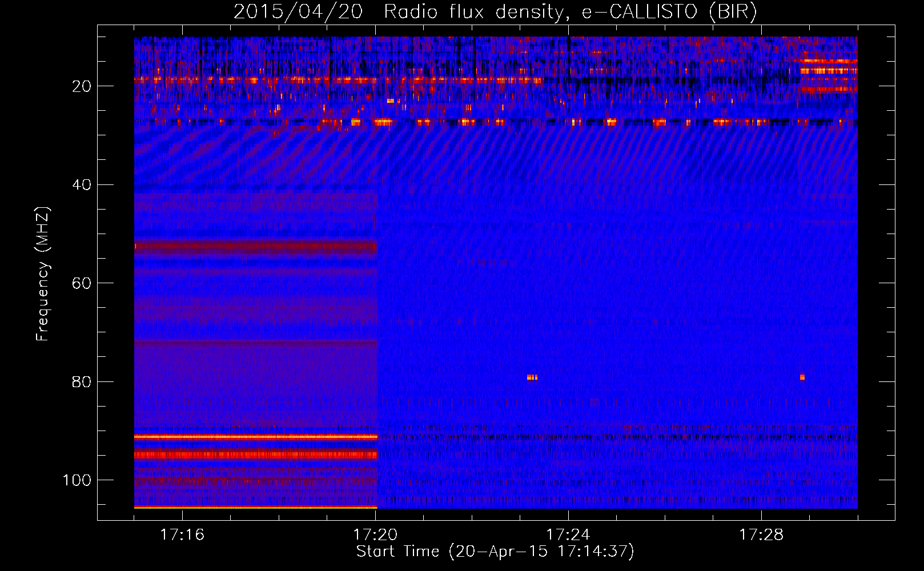
Task: Click the 'Frequency (MHZ)' axis label
Action: pos(43,274)
